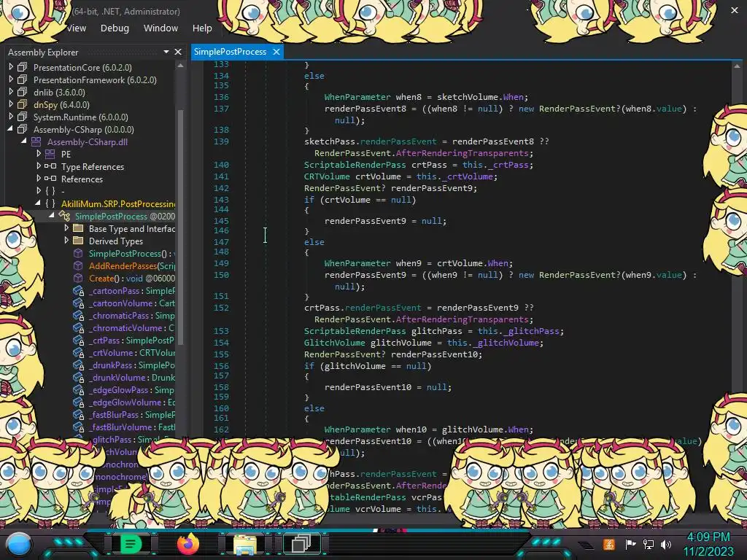Click the Assembly Explorer vertical scrollbar
Screen dimensions: 747x560
coord(181,226)
